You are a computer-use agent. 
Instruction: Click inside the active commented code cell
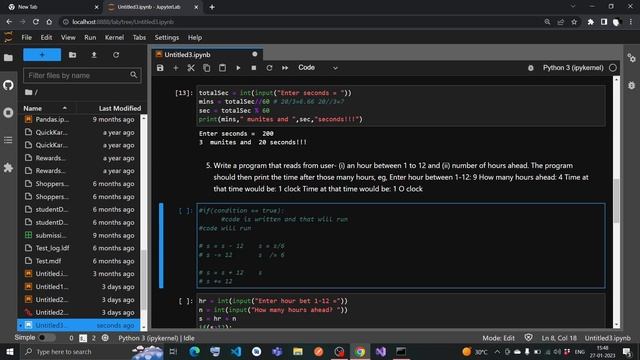[x=401, y=246]
